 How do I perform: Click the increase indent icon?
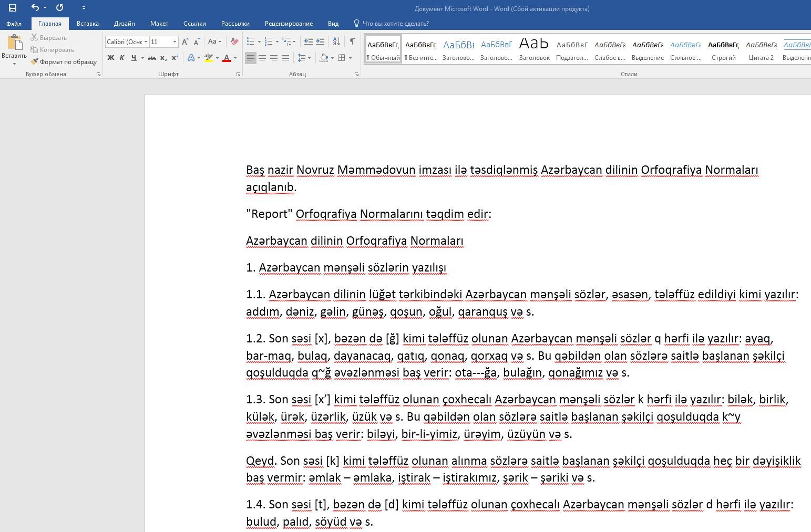(320, 41)
